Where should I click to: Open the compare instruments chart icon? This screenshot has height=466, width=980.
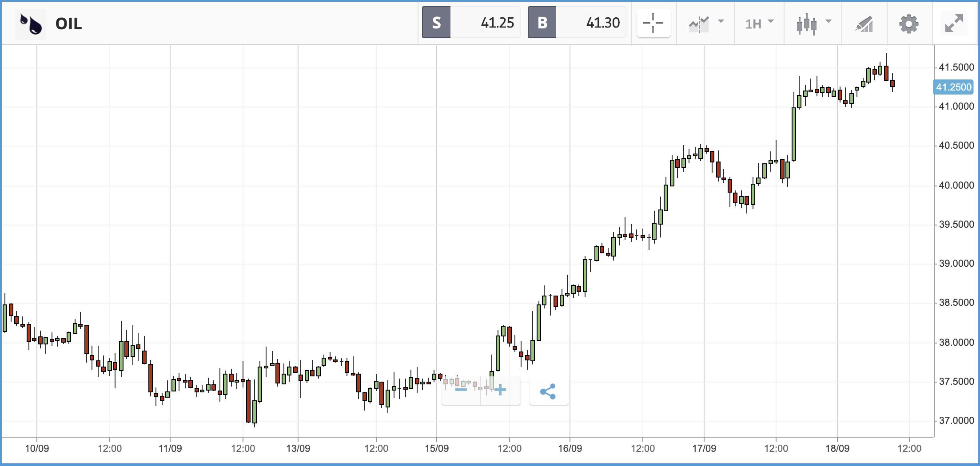[x=699, y=24]
